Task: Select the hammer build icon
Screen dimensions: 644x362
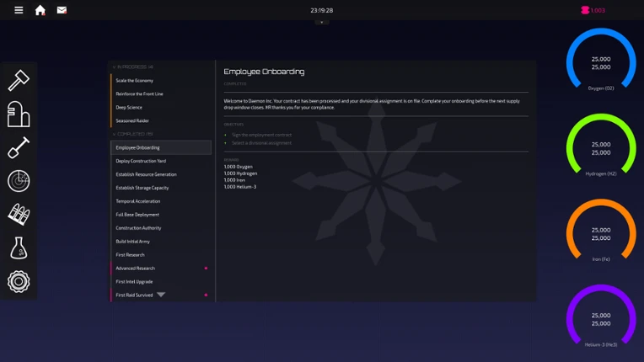Action: click(x=19, y=80)
